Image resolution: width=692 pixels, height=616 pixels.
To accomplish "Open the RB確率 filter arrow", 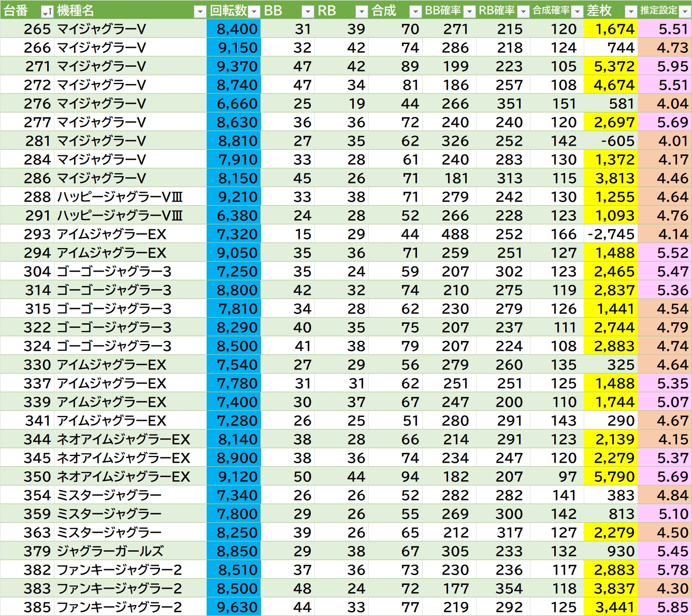I will [523, 11].
